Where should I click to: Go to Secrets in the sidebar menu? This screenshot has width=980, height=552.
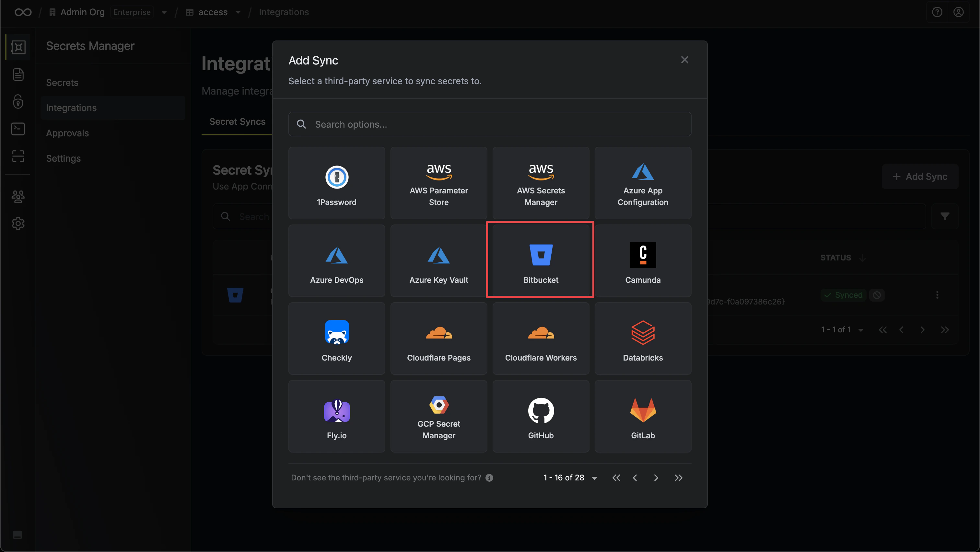112,83
